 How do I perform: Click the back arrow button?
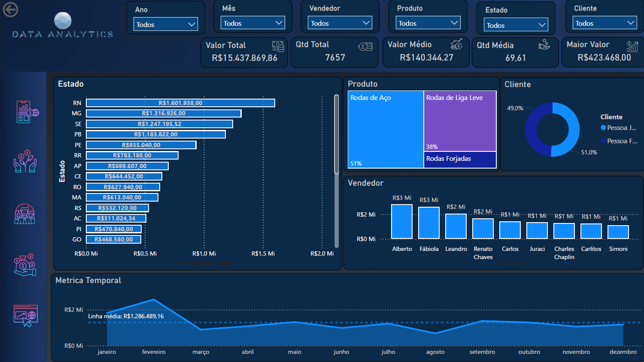pos(10,9)
